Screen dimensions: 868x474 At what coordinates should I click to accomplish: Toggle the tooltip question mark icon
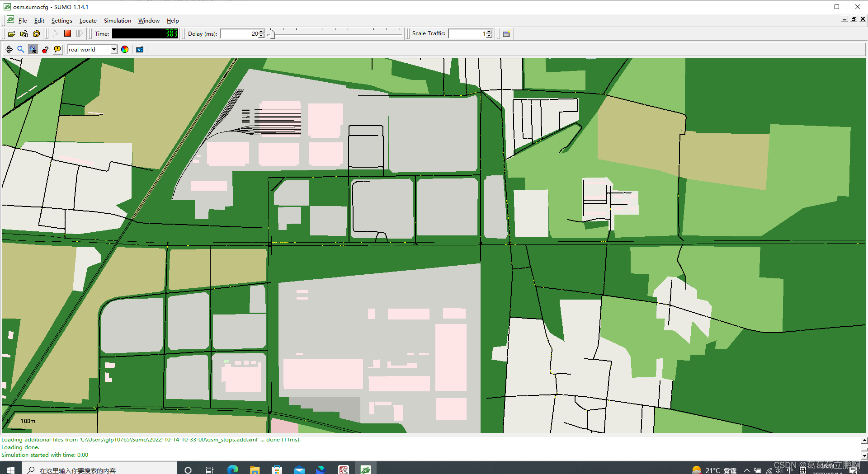point(45,50)
